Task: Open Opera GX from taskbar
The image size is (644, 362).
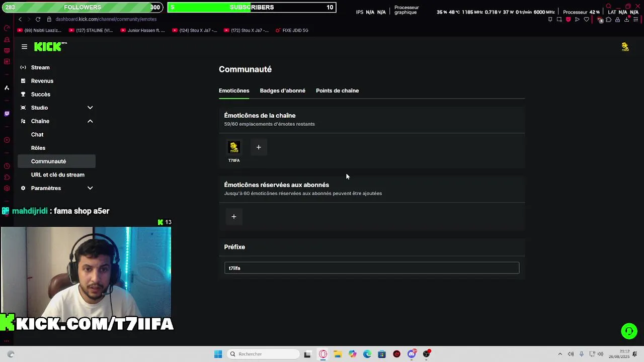Action: click(323, 354)
